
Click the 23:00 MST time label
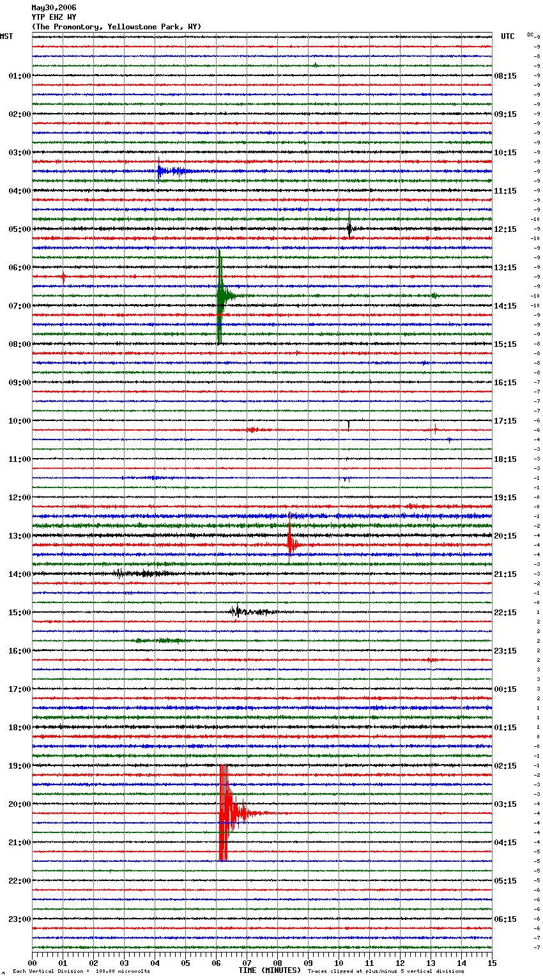tap(19, 919)
